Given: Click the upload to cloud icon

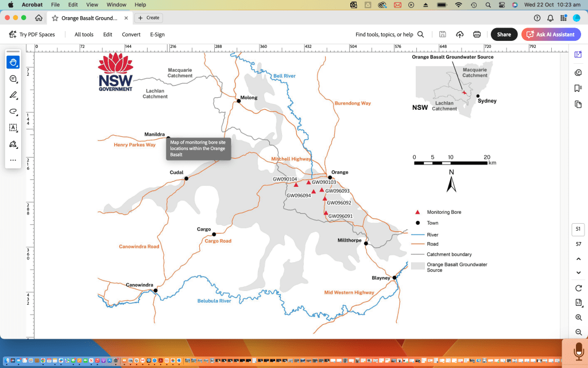Looking at the screenshot, I should 460,34.
